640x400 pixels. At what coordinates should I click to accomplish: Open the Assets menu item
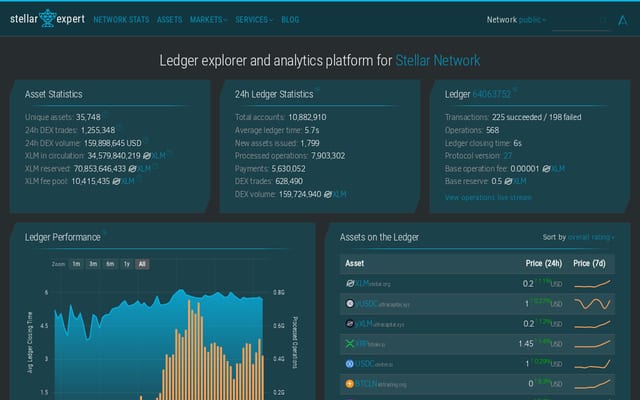pyautogui.click(x=169, y=20)
